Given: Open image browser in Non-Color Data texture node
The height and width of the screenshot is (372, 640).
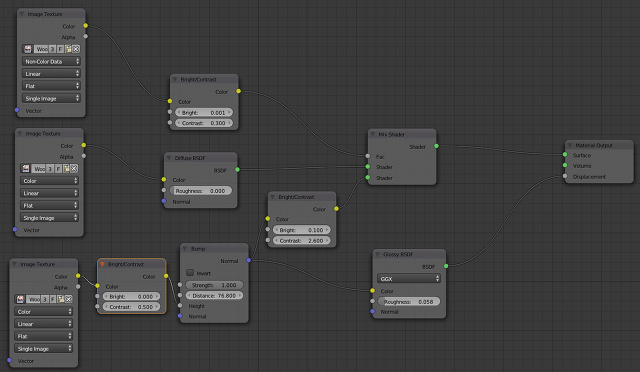Looking at the screenshot, I should 28,49.
